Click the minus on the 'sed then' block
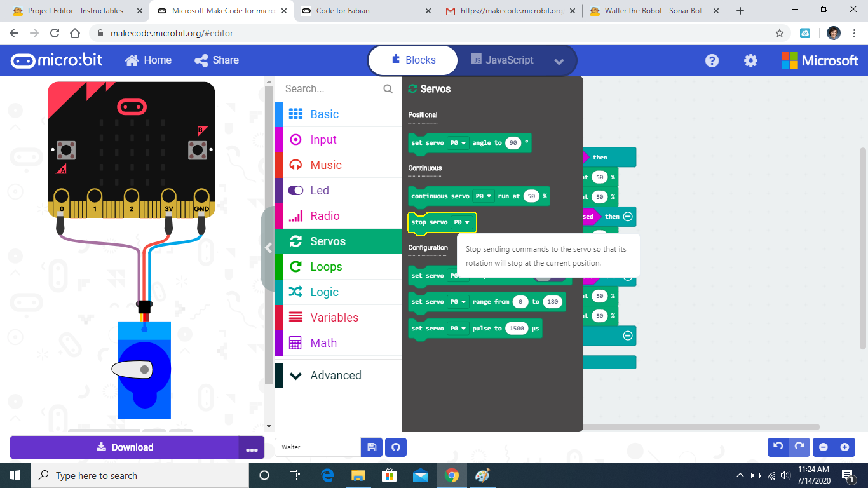Image resolution: width=868 pixels, height=488 pixels. (628, 217)
